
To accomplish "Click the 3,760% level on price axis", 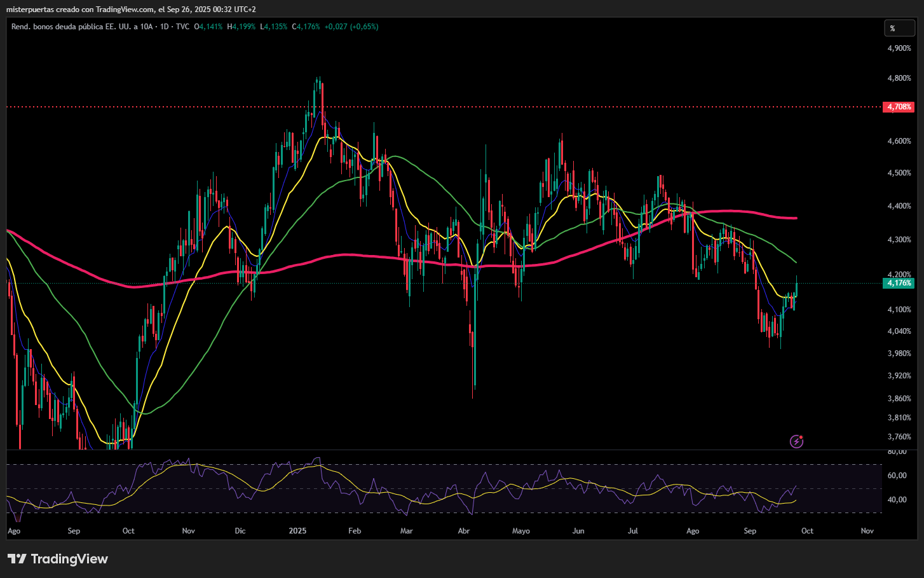I will 899,437.
